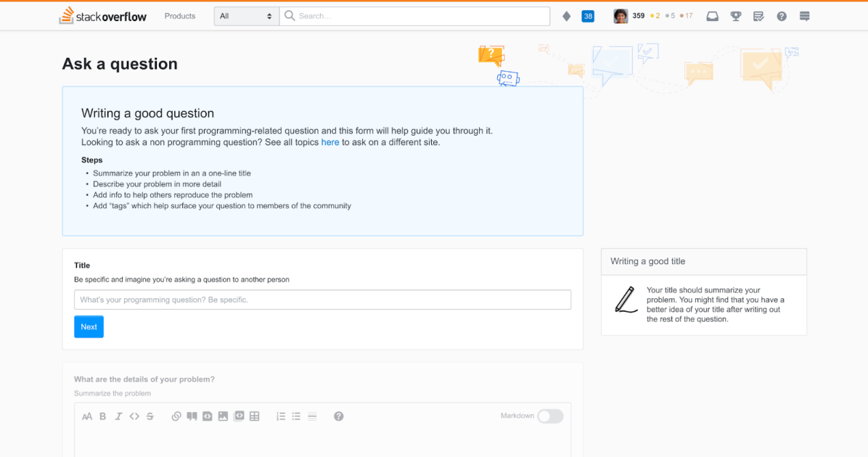Open the review queues icon

758,16
